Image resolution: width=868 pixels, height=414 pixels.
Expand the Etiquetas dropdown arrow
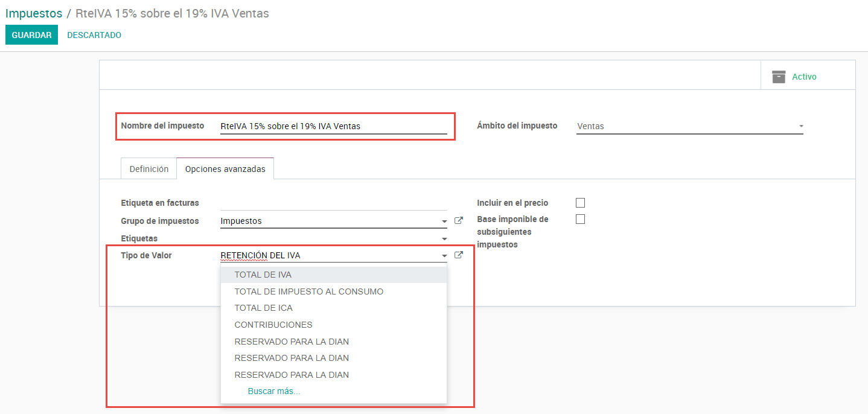click(444, 239)
